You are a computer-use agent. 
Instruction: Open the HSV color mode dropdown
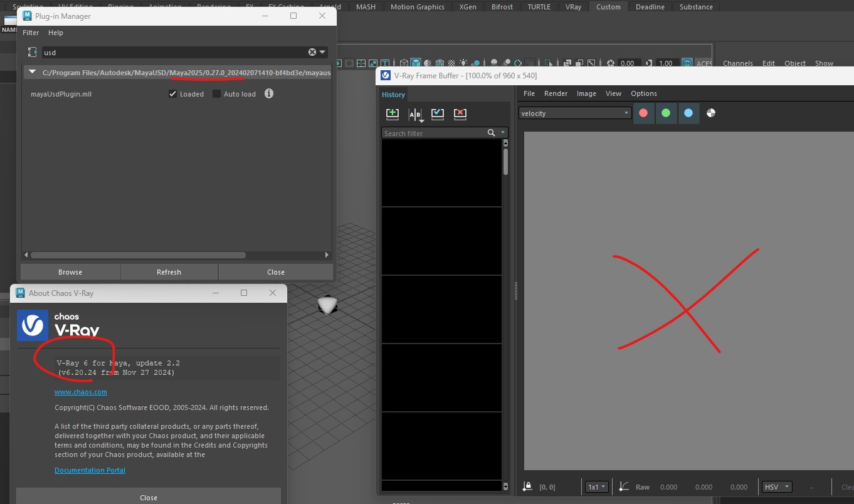pyautogui.click(x=777, y=486)
